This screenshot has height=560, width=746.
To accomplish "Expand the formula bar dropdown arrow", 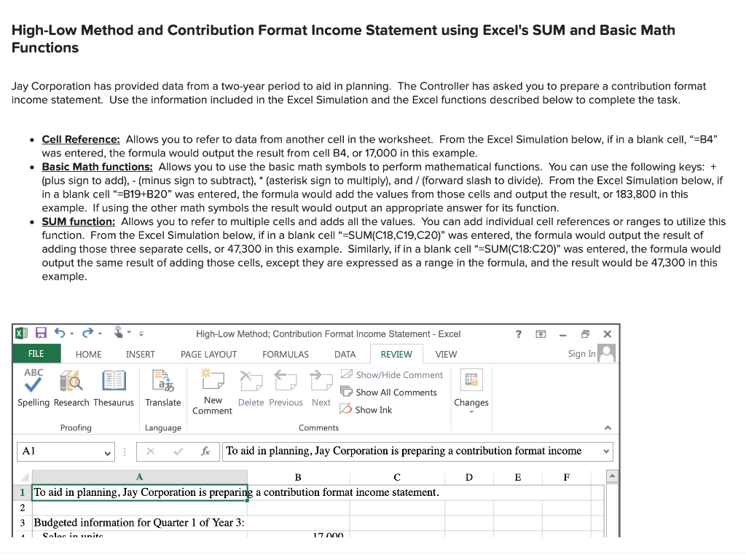I will pyautogui.click(x=605, y=451).
